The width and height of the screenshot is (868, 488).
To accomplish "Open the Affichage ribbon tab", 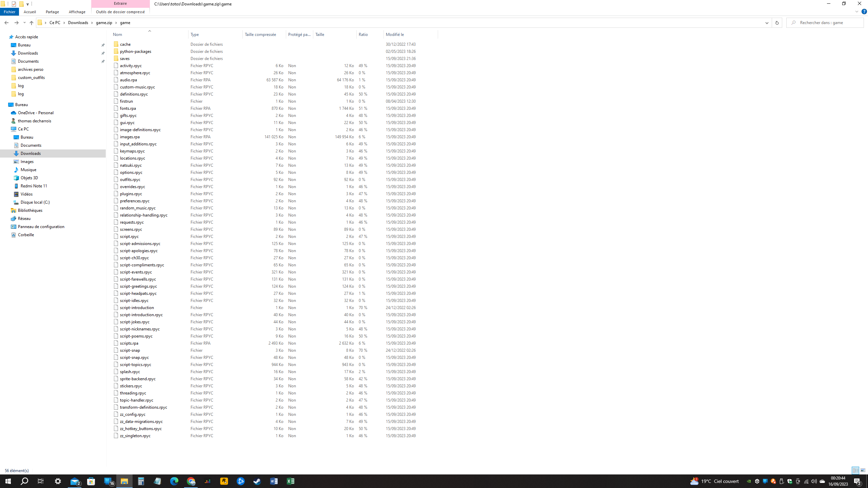I will (77, 12).
